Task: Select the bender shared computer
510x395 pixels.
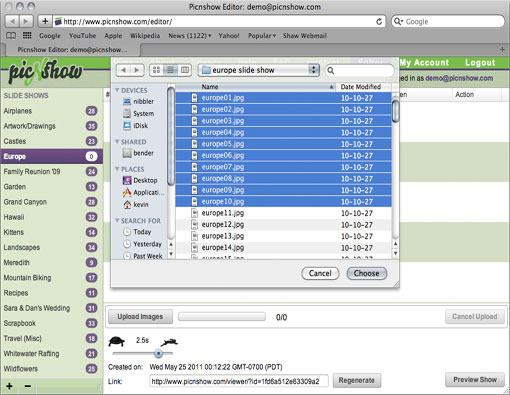Action: pos(139,153)
